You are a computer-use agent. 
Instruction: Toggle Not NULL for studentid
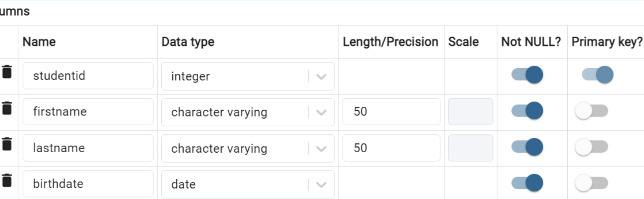point(527,75)
